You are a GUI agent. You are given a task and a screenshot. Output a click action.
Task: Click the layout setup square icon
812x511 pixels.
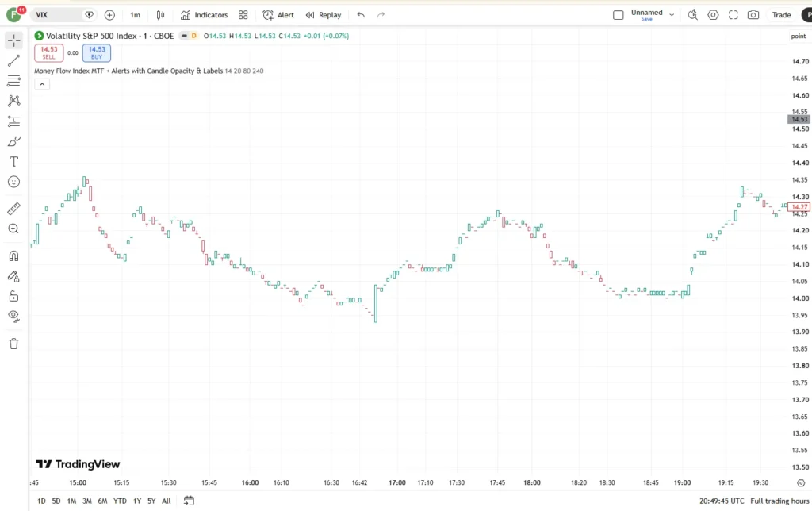[x=619, y=15]
